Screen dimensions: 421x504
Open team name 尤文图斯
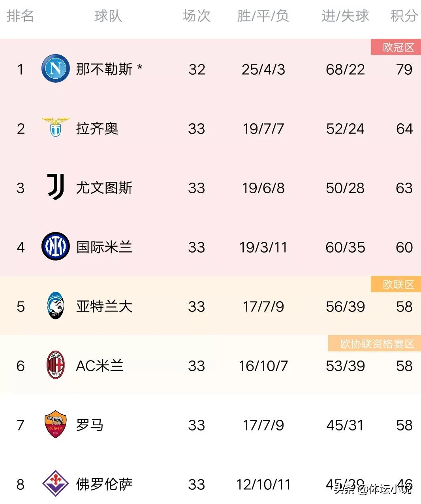tap(104, 188)
